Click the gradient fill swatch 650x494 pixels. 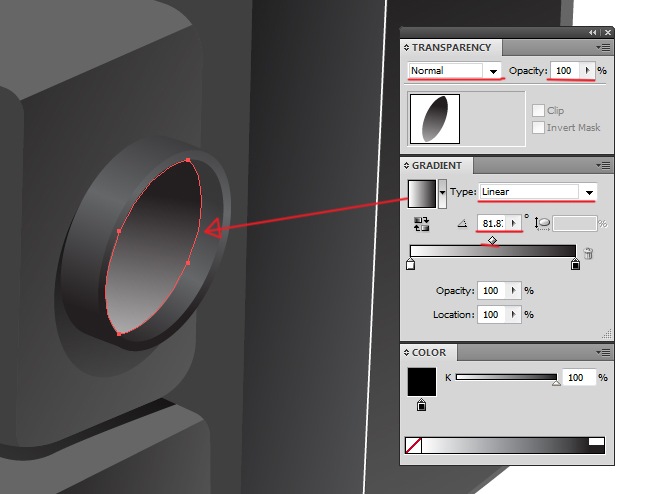(x=422, y=194)
